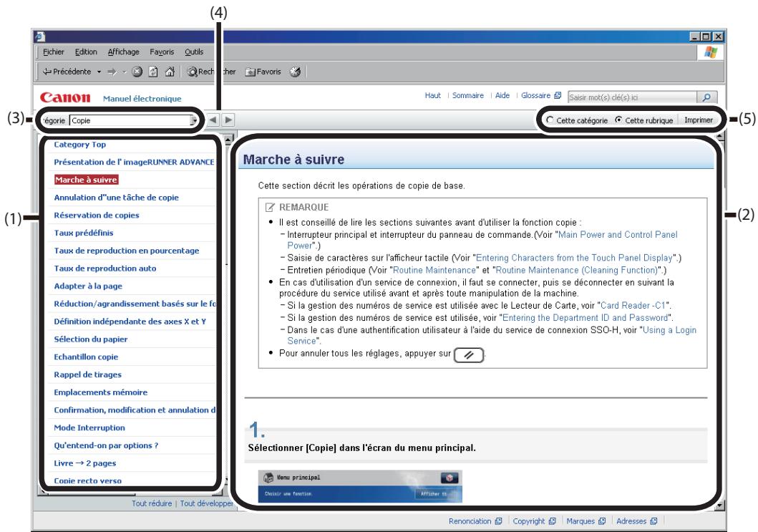Image resolution: width=758 pixels, height=532 pixels.
Task: Click the Stop loading icon
Action: coord(136,71)
